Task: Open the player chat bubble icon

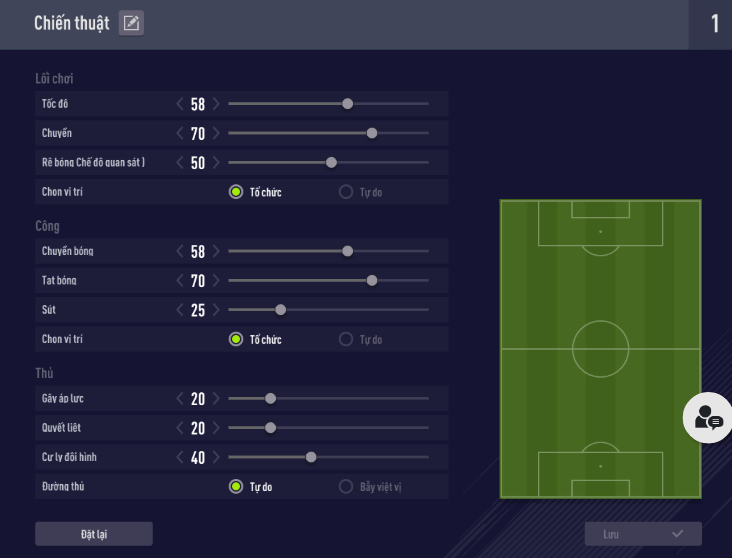Action: point(707,418)
